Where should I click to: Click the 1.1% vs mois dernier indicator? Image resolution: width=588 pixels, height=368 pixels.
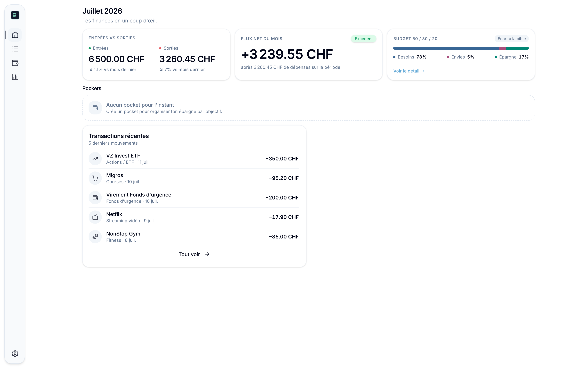tap(112, 70)
